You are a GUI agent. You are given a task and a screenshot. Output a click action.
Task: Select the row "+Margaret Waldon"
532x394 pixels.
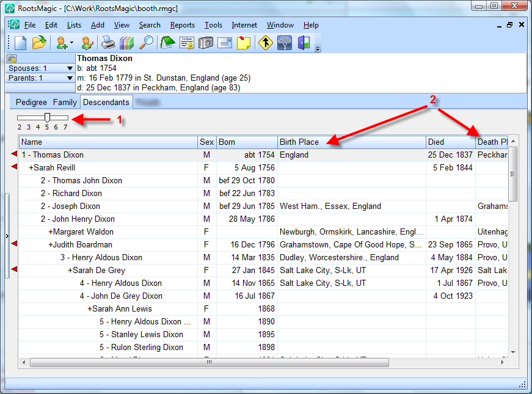click(x=263, y=232)
